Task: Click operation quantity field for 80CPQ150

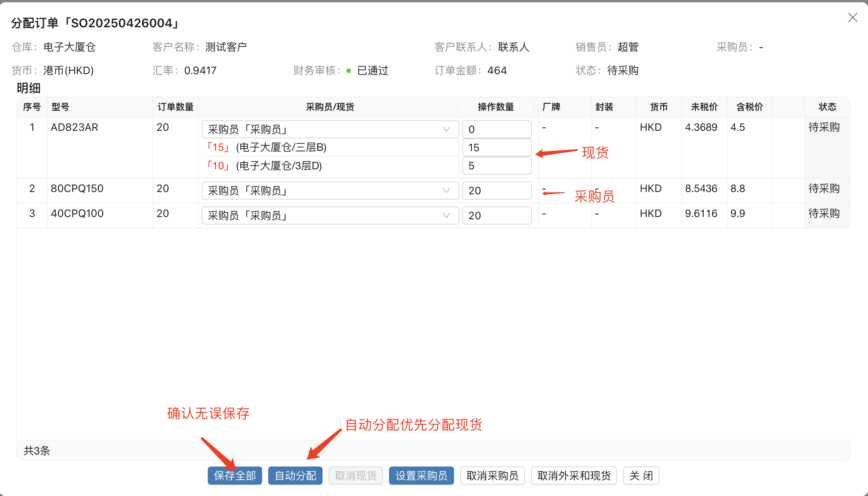Action: (497, 191)
